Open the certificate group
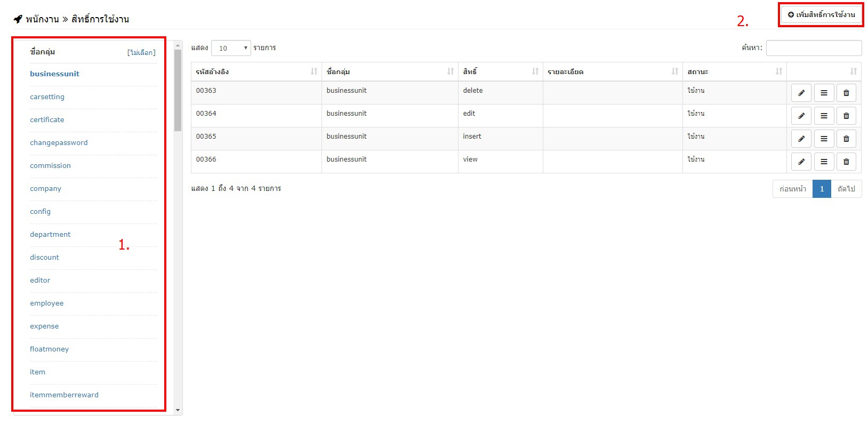The image size is (868, 424). [x=47, y=120]
